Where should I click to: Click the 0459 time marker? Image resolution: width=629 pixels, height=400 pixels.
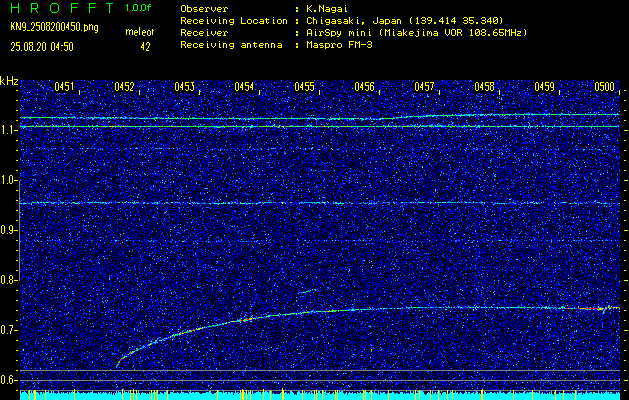click(544, 87)
